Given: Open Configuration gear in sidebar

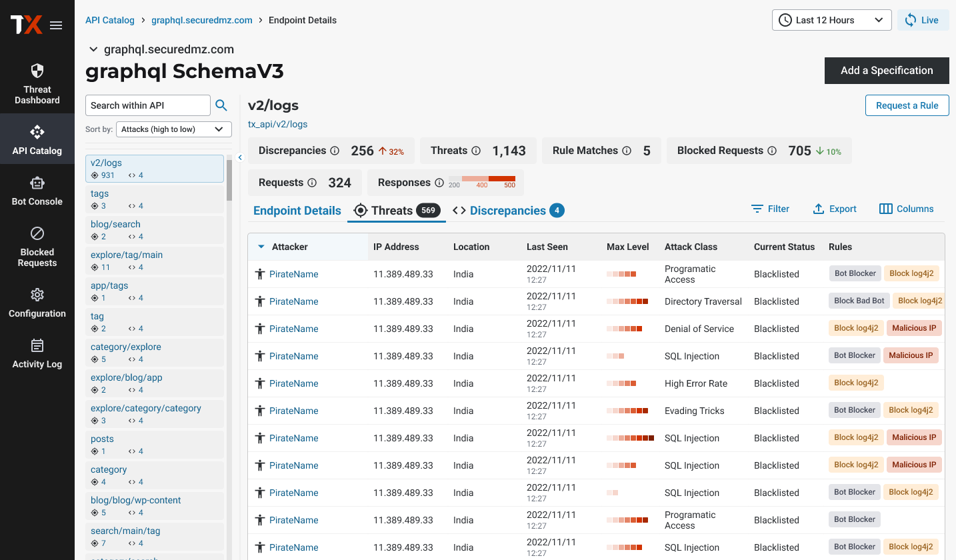Looking at the screenshot, I should (x=37, y=301).
